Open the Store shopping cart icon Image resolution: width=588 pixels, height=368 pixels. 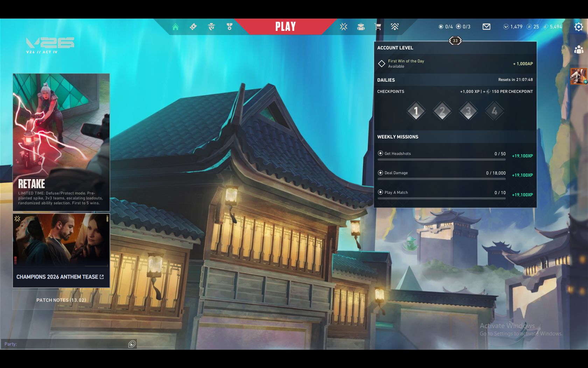[x=378, y=27]
